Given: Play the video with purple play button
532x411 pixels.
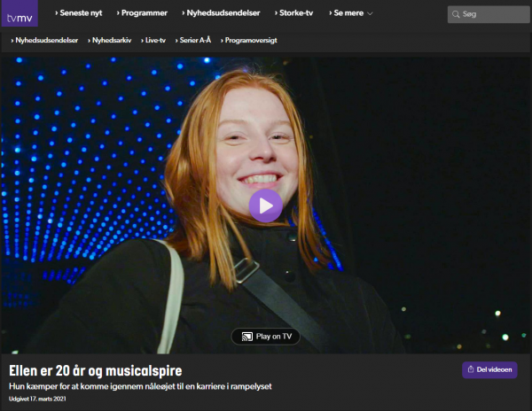Looking at the screenshot, I should click(x=266, y=205).
